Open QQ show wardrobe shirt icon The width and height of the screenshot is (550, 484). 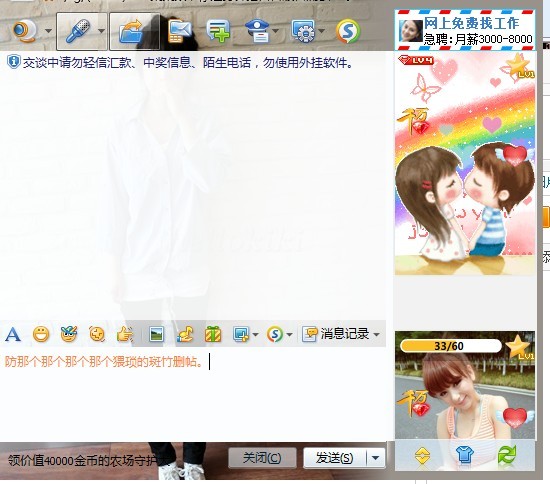coord(465,455)
